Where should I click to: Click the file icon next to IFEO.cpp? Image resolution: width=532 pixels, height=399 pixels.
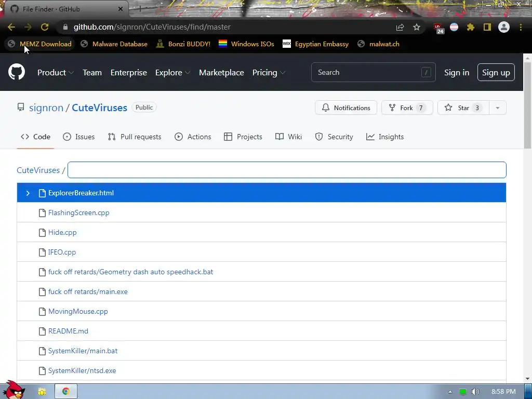42,252
